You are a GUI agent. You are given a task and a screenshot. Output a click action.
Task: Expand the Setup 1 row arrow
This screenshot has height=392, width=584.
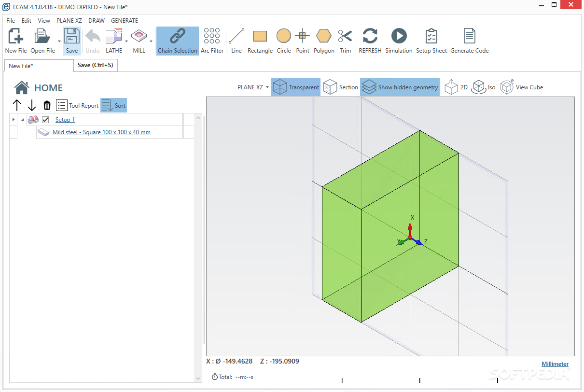tap(14, 119)
